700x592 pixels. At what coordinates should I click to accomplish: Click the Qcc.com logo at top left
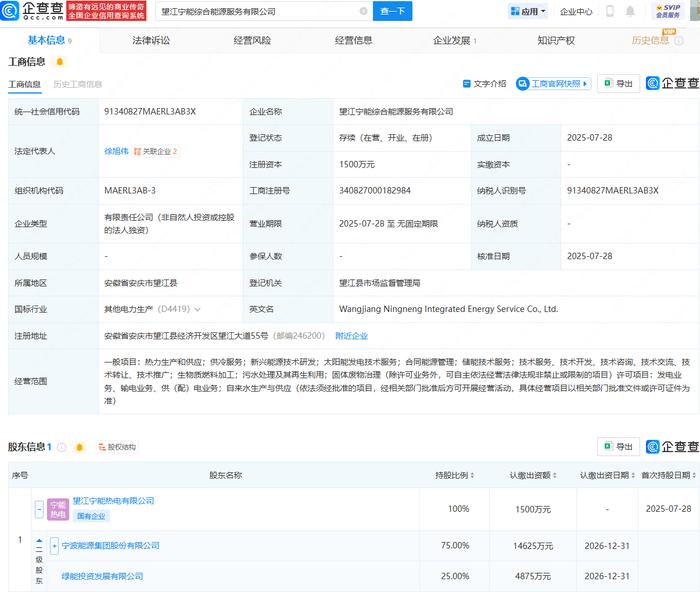point(32,11)
